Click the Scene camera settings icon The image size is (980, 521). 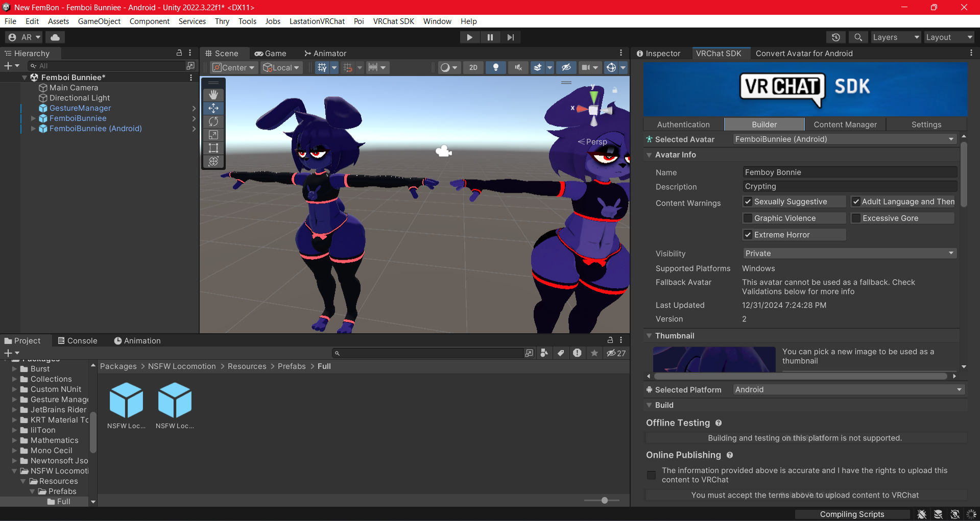click(x=586, y=67)
